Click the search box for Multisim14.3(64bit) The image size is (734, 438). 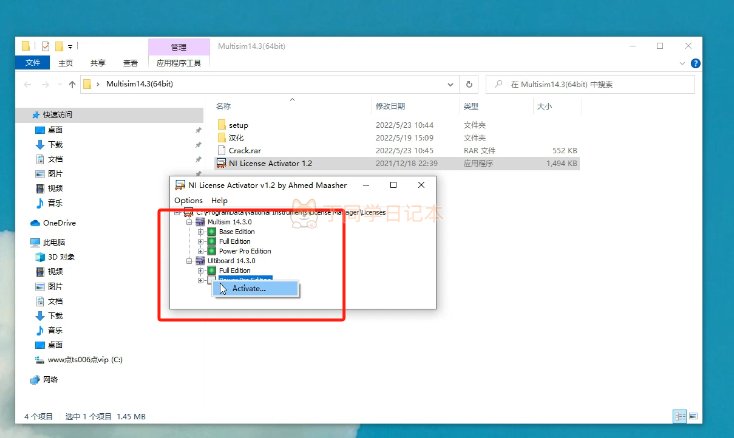coord(590,84)
